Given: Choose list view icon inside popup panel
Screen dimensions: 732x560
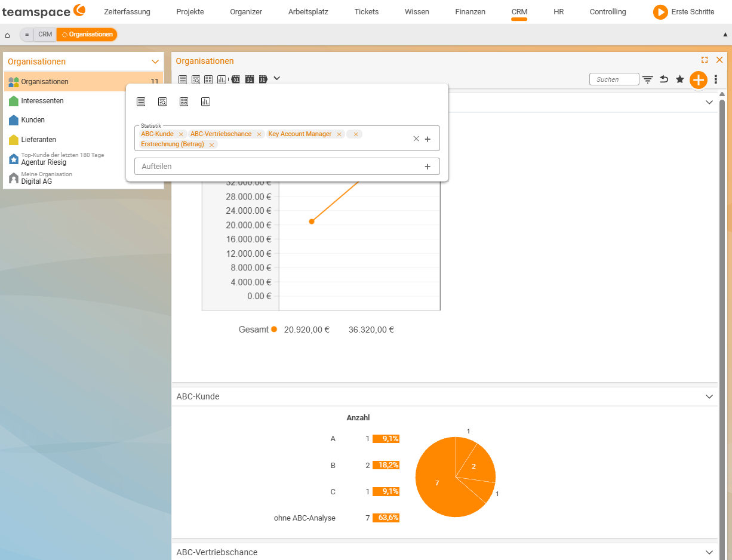Looking at the screenshot, I should [141, 101].
